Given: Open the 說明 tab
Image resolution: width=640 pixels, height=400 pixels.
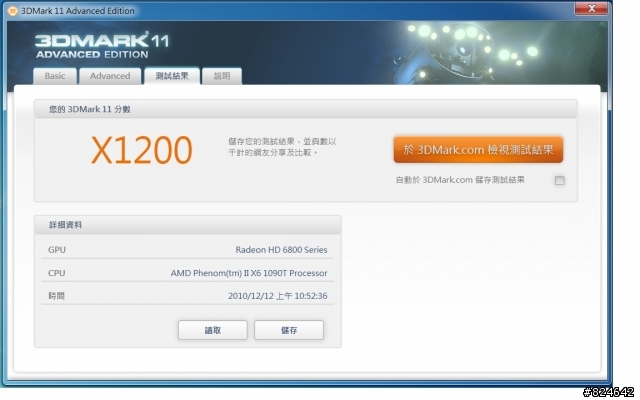Looking at the screenshot, I should 222,76.
